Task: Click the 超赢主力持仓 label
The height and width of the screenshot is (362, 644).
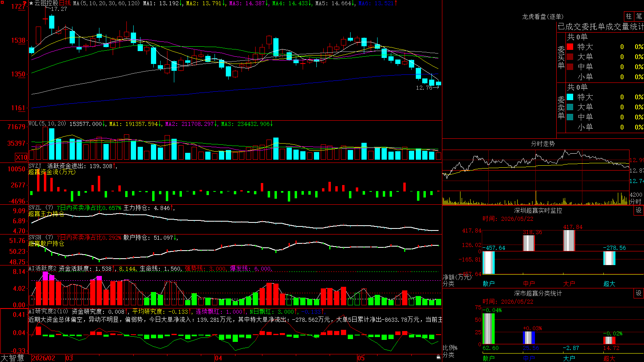Action: tap(46, 214)
